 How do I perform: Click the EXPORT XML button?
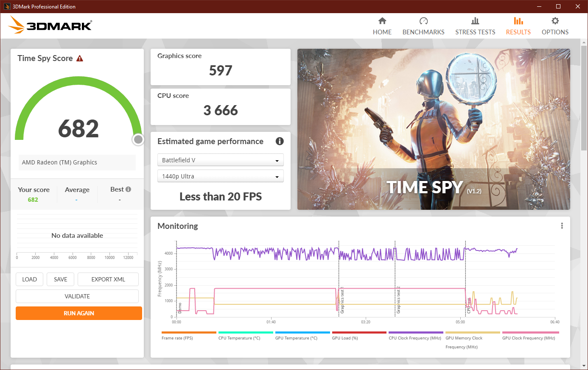click(x=108, y=279)
